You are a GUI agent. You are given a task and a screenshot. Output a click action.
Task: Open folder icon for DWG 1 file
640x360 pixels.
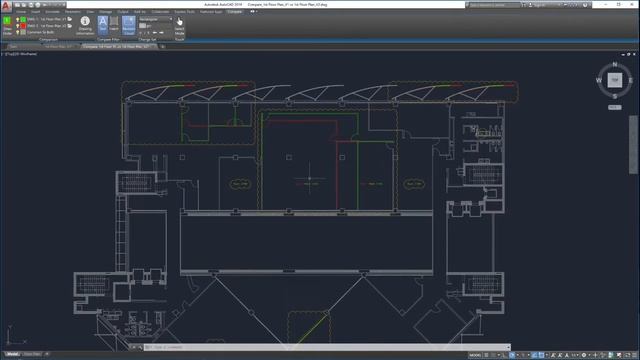click(70, 19)
